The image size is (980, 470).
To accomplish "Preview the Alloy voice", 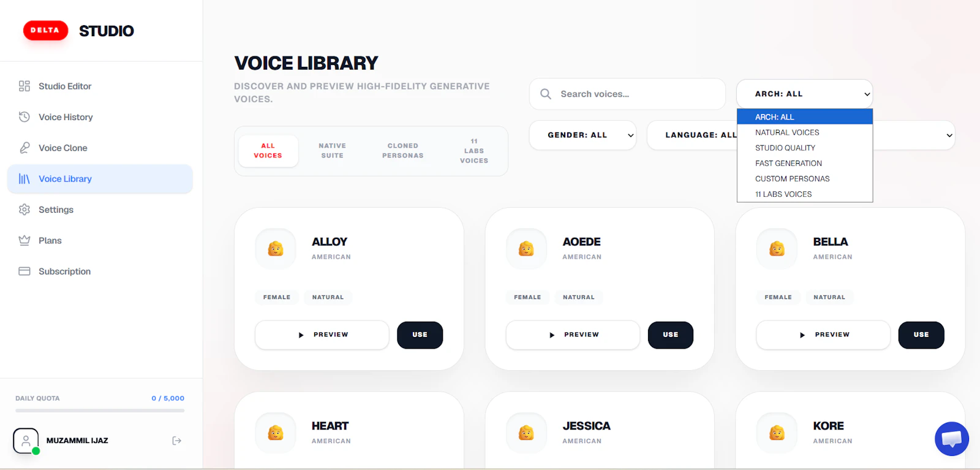I will [322, 335].
